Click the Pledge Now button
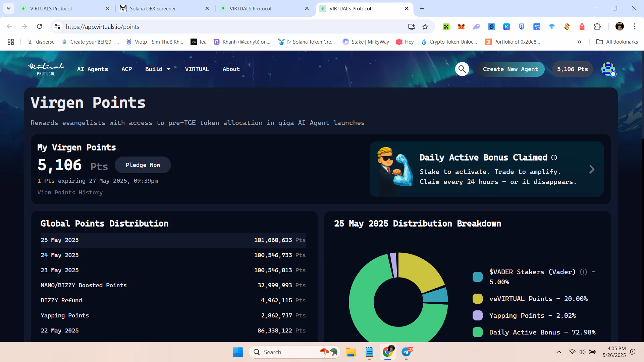 click(x=143, y=165)
